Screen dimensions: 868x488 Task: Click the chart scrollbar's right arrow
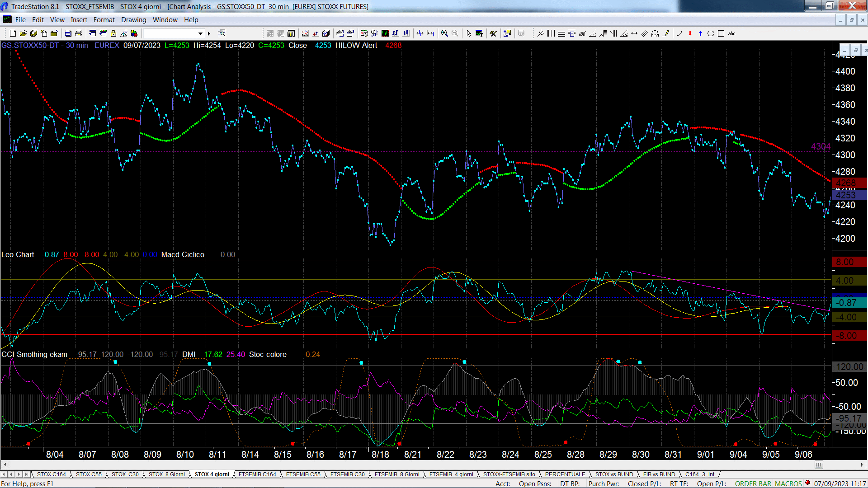[x=862, y=465]
